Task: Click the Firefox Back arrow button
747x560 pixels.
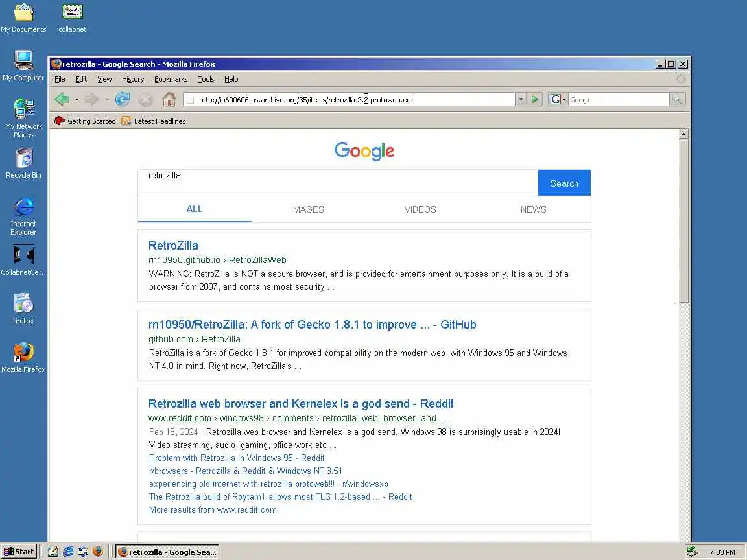Action: click(x=62, y=100)
